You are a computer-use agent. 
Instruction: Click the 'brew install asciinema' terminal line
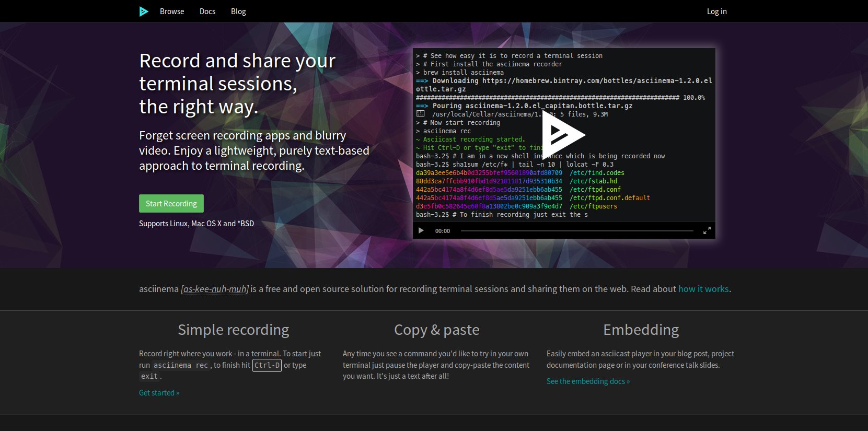(x=460, y=73)
